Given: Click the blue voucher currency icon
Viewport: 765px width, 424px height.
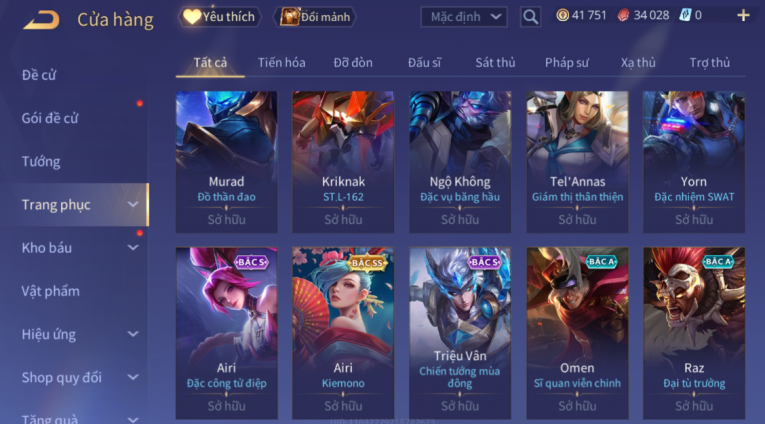Looking at the screenshot, I should point(685,16).
